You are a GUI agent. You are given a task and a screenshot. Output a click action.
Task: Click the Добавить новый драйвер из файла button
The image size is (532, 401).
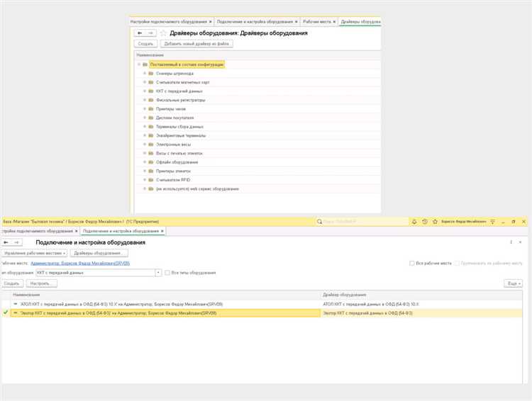coord(196,44)
